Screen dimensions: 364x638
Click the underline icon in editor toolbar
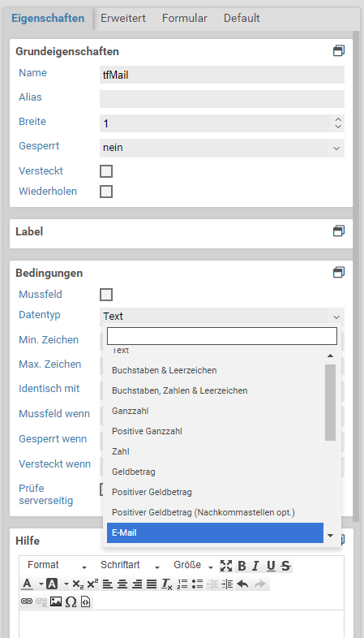click(271, 566)
